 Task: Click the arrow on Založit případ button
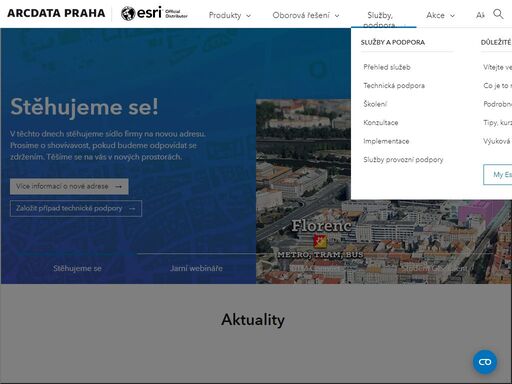point(132,209)
